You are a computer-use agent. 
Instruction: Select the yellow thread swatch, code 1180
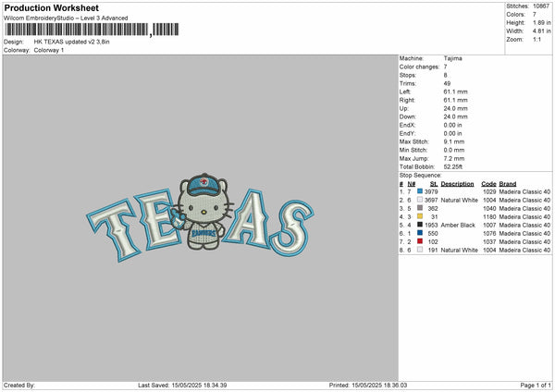(x=420, y=216)
